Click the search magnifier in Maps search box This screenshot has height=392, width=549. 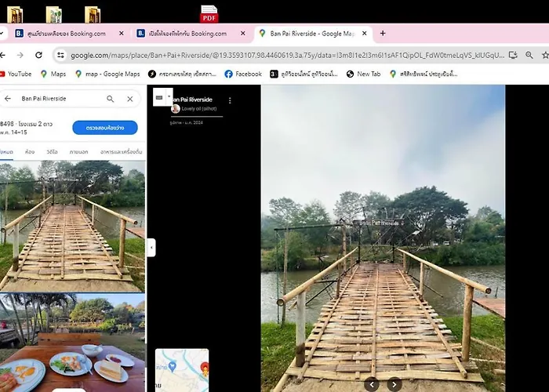tap(111, 99)
